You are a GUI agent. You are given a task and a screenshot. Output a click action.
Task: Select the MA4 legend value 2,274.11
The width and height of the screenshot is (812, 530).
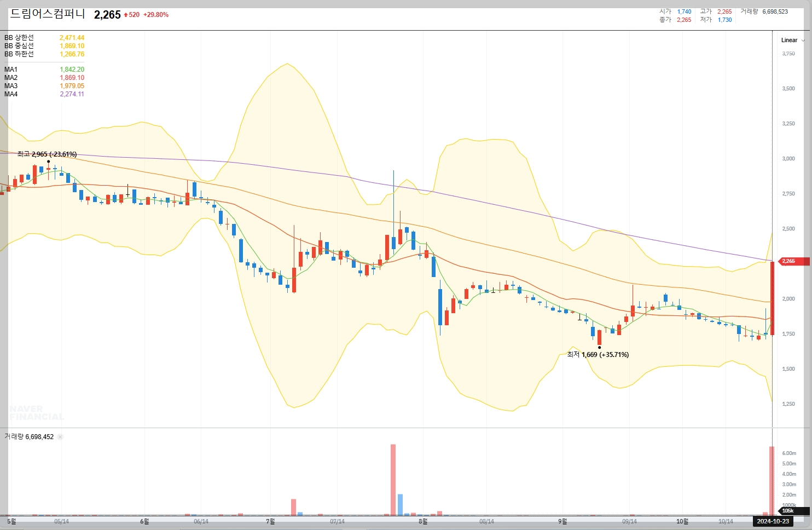coord(72,94)
